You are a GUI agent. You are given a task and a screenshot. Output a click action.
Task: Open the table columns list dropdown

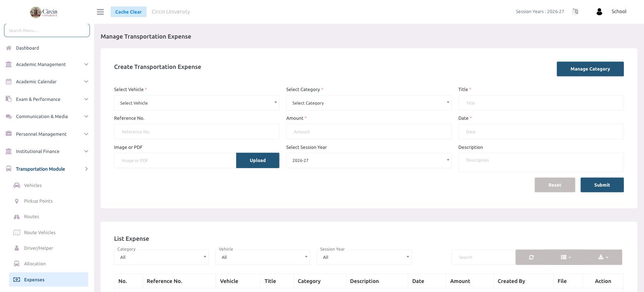pyautogui.click(x=566, y=257)
